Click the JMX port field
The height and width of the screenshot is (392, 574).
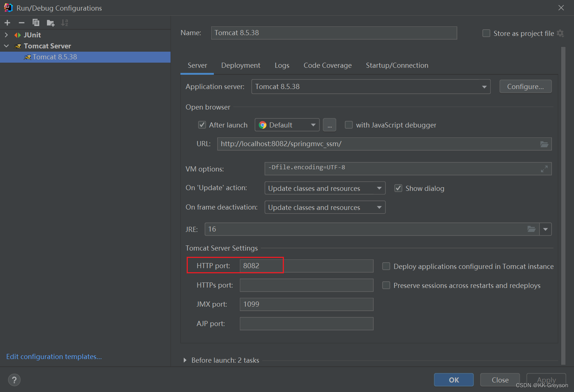click(307, 304)
